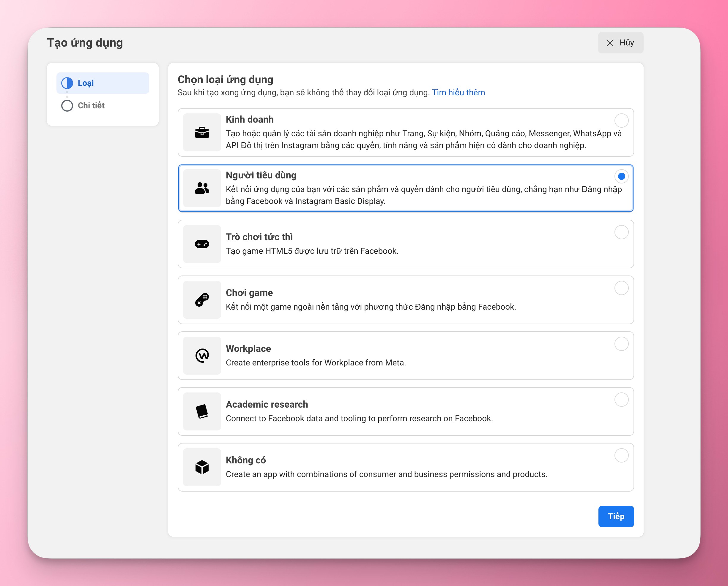The width and height of the screenshot is (728, 586).
Task: Click the Người tiêu dùng title text
Action: click(261, 175)
